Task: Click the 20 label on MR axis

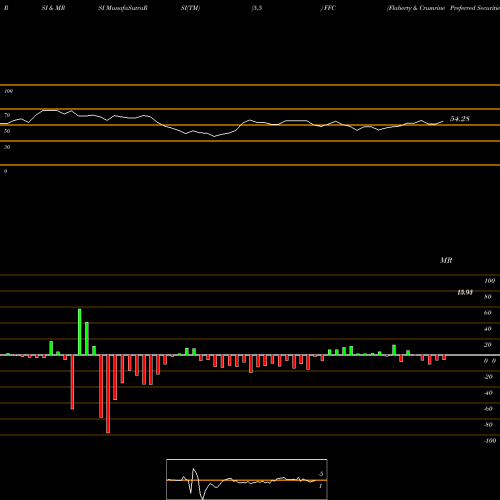Action: (x=488, y=345)
